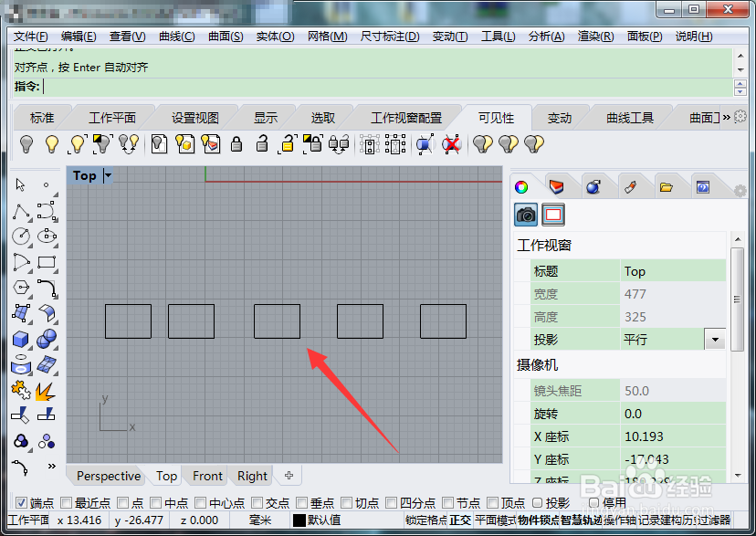The height and width of the screenshot is (536, 756).
Task: Toggle 正交 ortho mode in status bar
Action: coord(460,520)
